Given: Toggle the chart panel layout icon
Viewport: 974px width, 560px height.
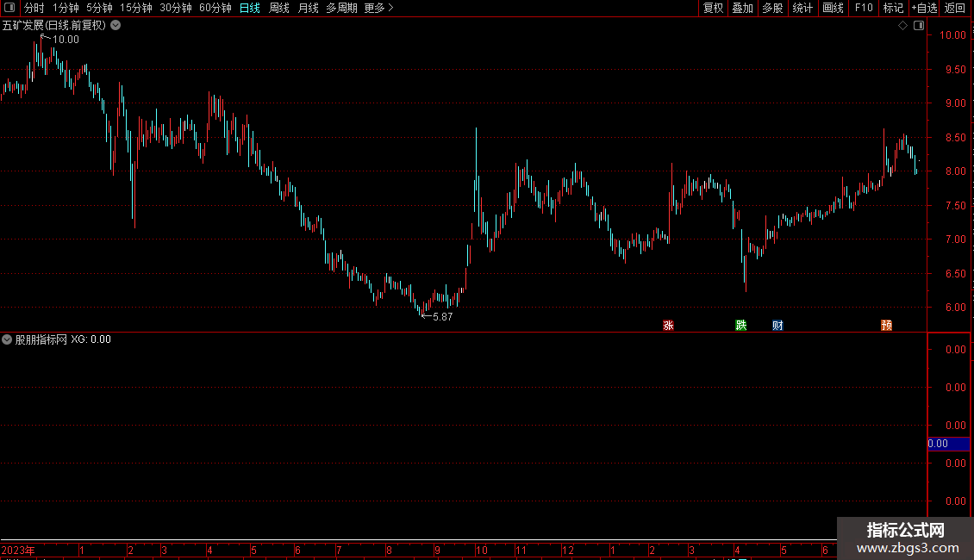Looking at the screenshot, I should [919, 26].
